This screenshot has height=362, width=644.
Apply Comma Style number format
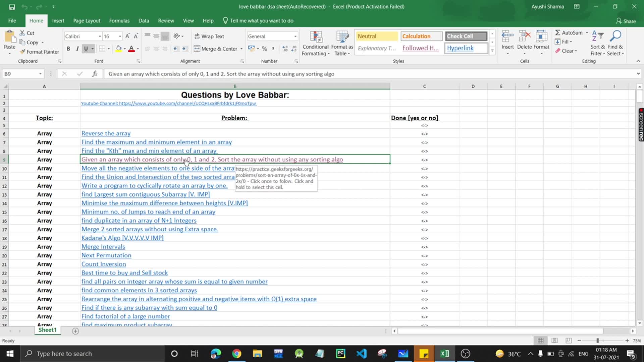[x=273, y=49]
